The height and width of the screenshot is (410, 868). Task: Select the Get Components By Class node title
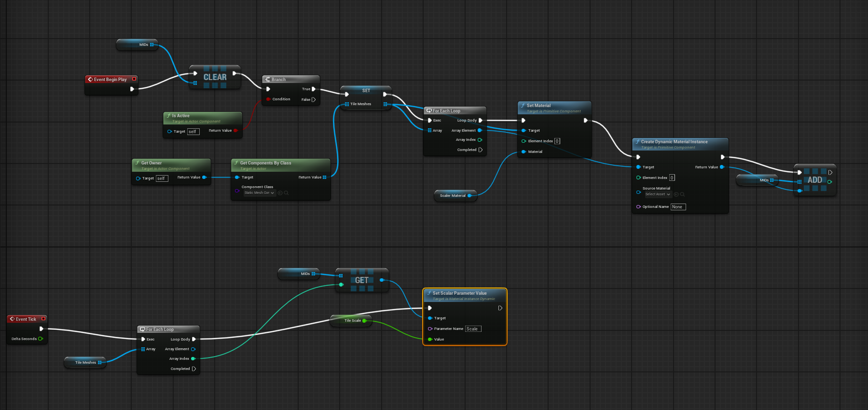click(x=265, y=163)
